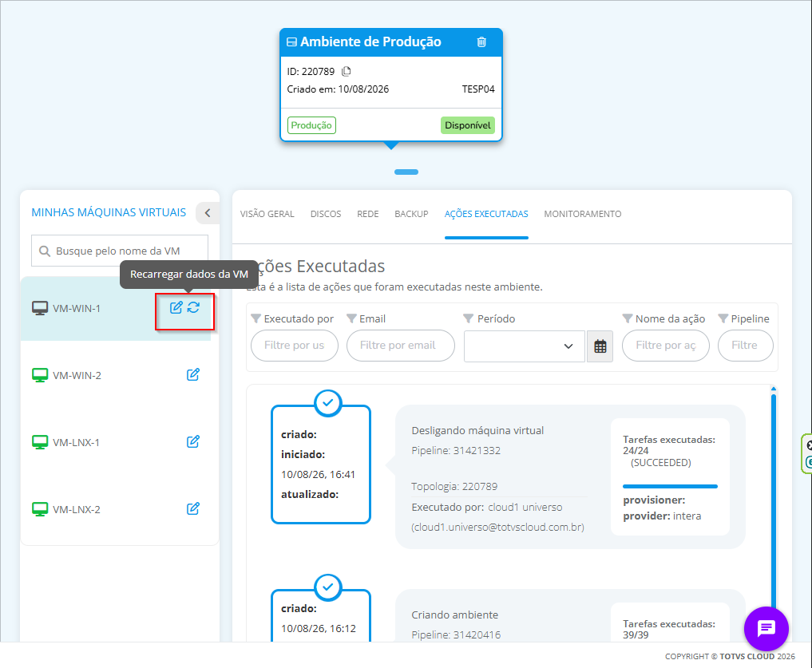Click the cloud1.universo@totvscloud.com.br email text
The width and height of the screenshot is (812, 668).
(497, 528)
